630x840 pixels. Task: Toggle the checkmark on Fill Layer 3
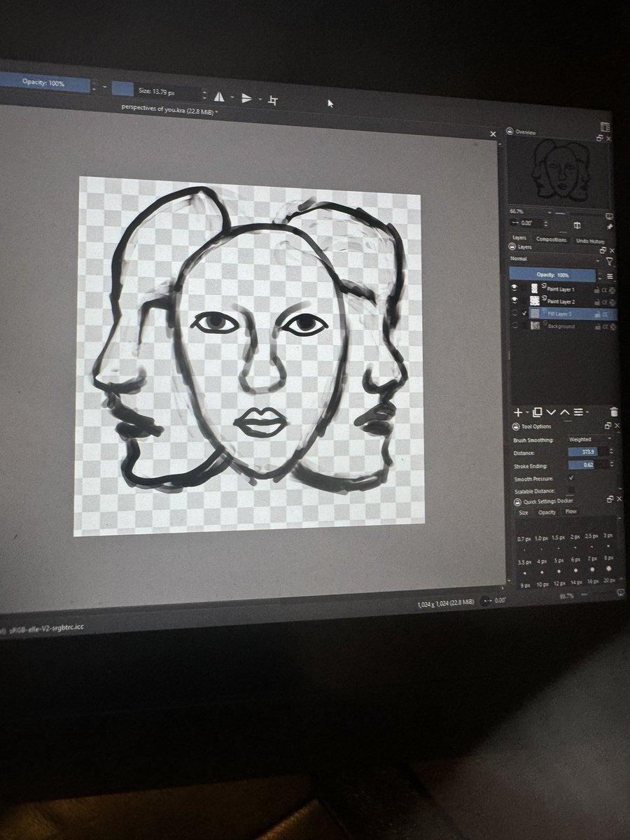point(524,313)
